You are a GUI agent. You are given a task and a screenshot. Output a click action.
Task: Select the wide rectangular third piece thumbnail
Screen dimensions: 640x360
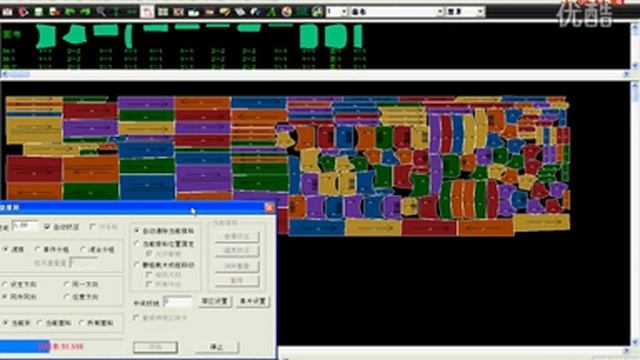pyautogui.click(x=106, y=30)
